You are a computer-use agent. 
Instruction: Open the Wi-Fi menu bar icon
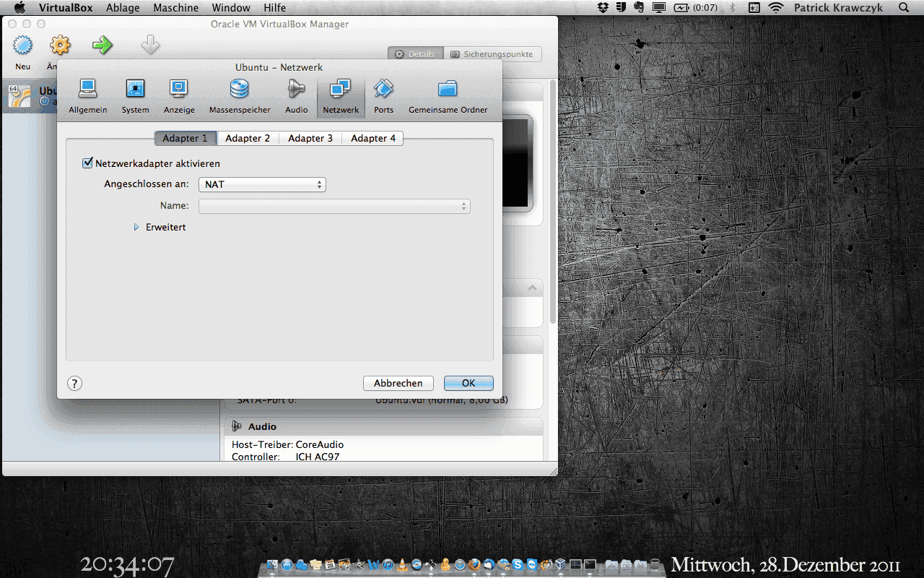[776, 8]
